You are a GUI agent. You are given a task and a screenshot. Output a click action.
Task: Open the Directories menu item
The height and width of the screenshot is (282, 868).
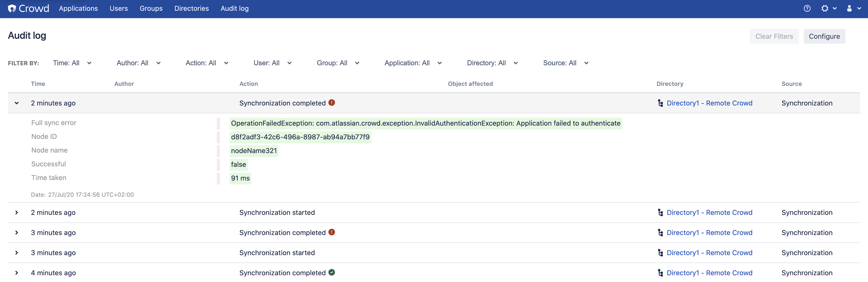click(x=192, y=8)
